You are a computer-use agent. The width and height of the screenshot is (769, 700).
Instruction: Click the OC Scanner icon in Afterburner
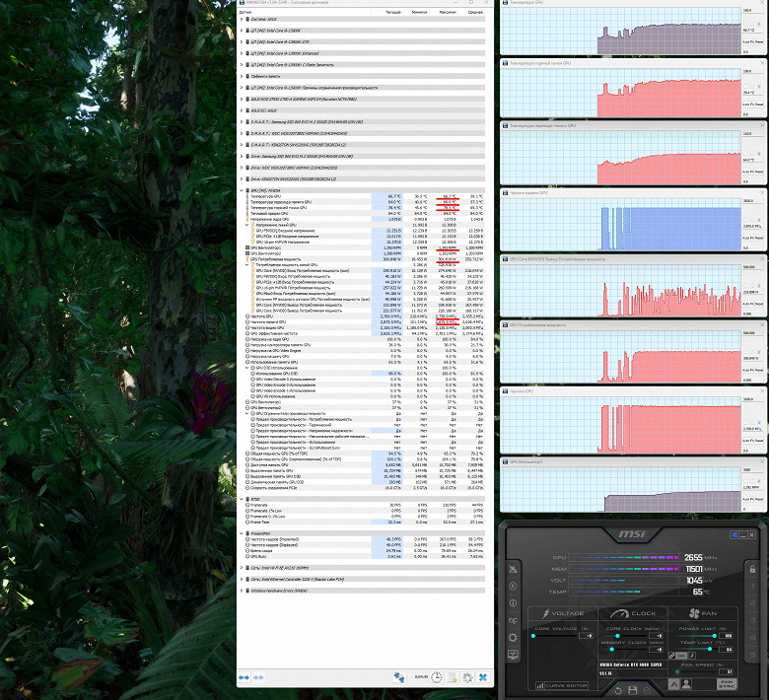513,620
